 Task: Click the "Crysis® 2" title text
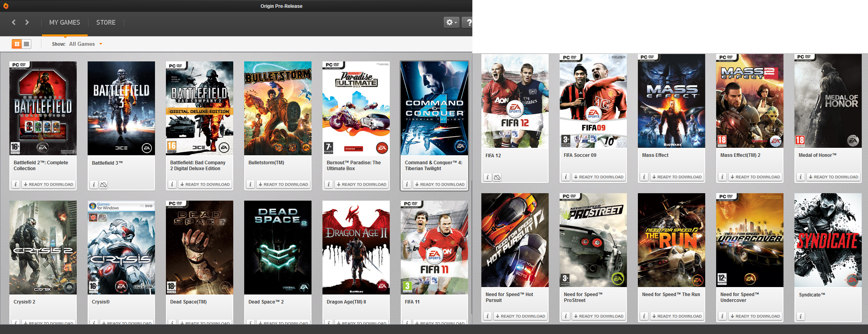(x=25, y=302)
